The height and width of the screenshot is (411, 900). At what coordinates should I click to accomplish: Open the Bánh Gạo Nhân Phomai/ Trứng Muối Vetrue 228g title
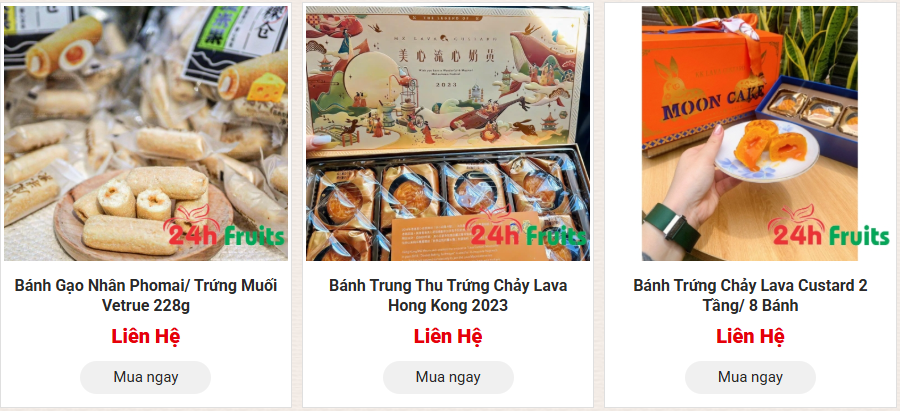pos(146,295)
